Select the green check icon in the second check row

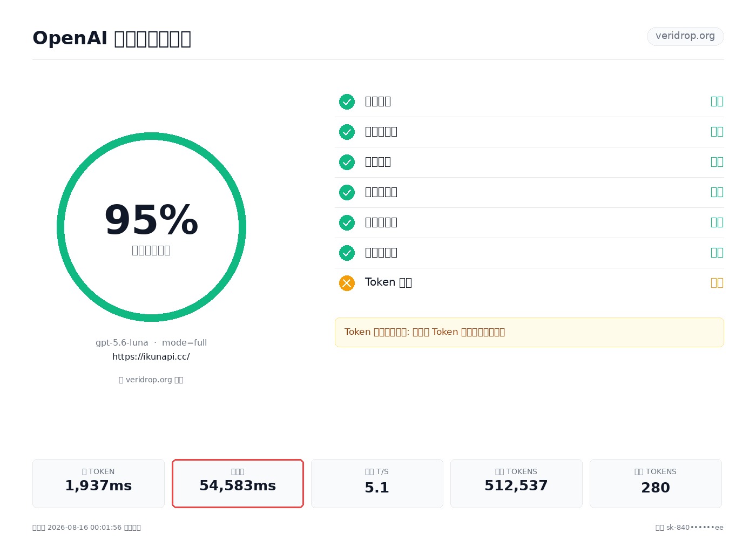click(347, 132)
